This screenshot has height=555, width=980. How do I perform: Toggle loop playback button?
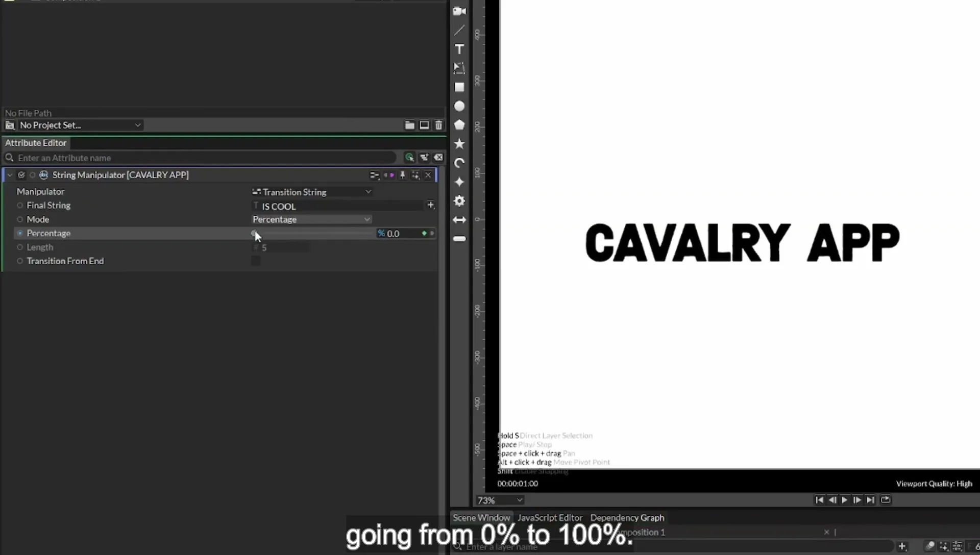pos(886,500)
